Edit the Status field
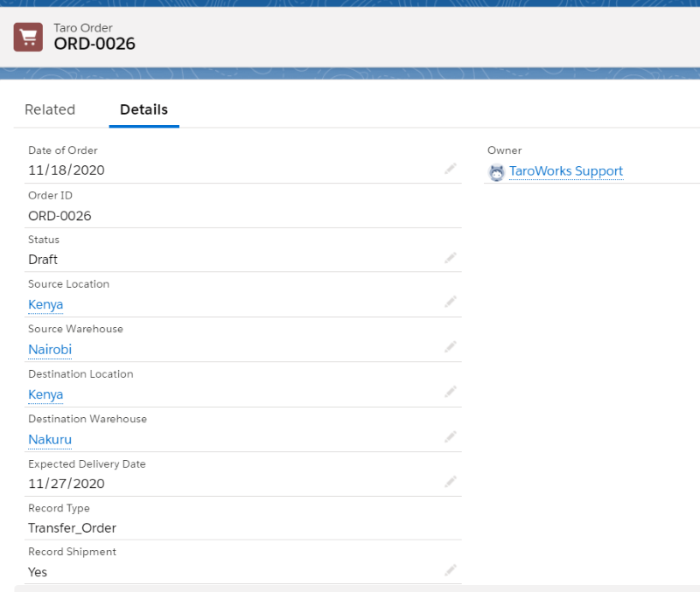 coord(451,257)
